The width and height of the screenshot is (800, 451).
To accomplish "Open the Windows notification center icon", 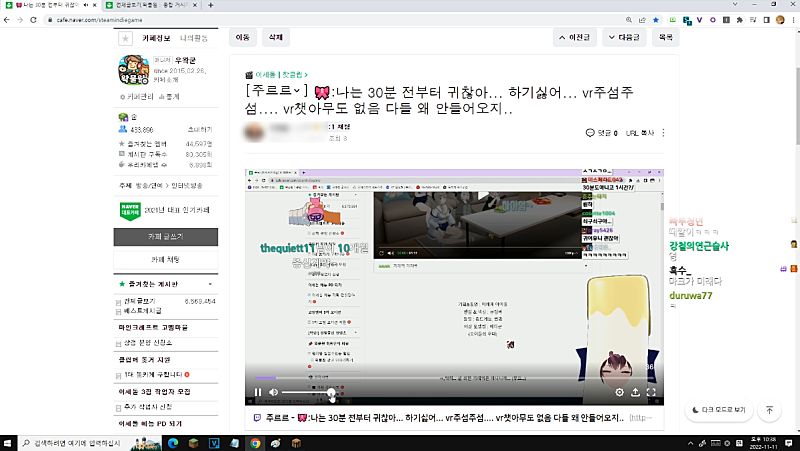I will [x=789, y=443].
